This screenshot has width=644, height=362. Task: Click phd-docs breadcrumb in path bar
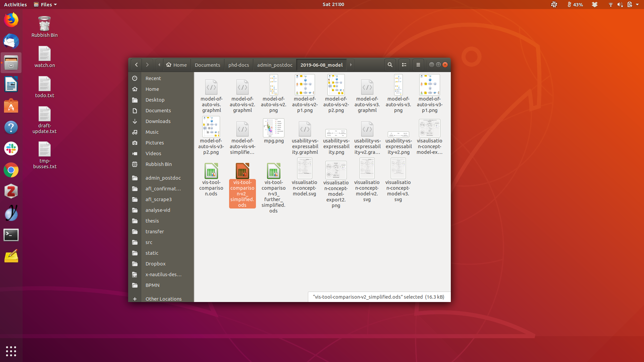coord(238,65)
